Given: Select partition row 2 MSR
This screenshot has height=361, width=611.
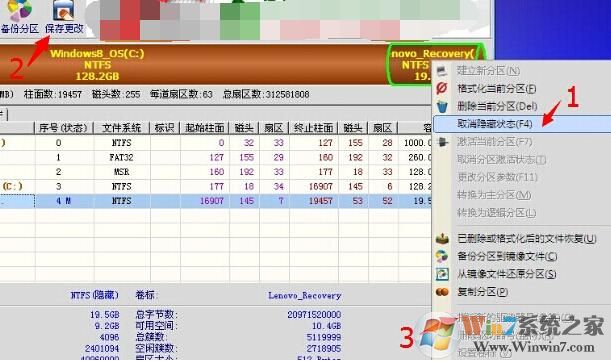Looking at the screenshot, I should [x=215, y=172].
